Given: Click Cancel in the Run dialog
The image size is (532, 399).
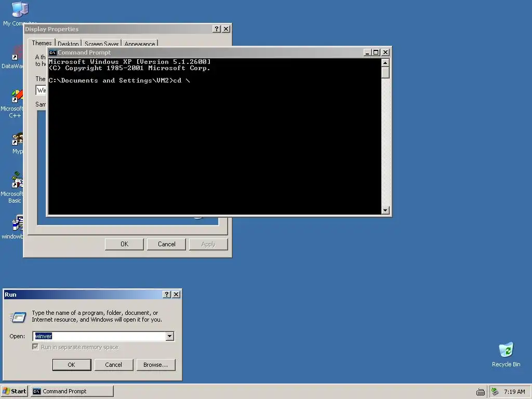Looking at the screenshot, I should coord(114,365).
